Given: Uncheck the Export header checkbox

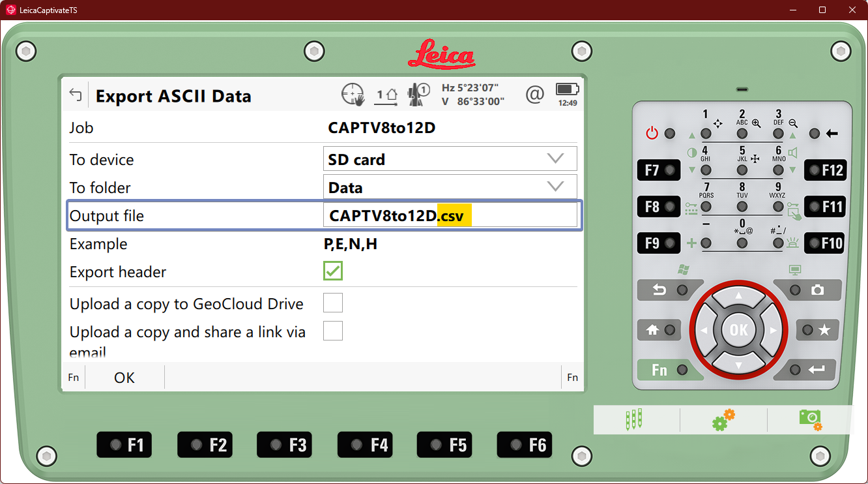Looking at the screenshot, I should pos(333,271).
